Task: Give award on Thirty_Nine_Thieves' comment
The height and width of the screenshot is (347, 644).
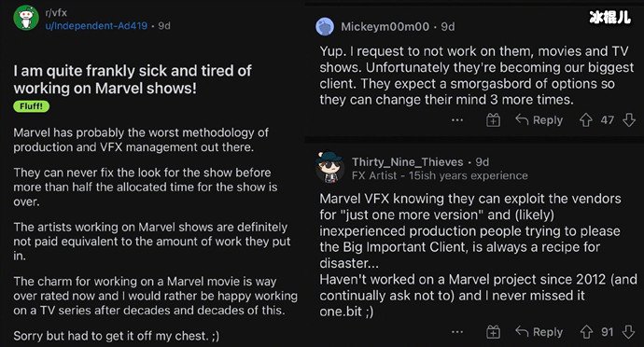Action: click(x=494, y=332)
